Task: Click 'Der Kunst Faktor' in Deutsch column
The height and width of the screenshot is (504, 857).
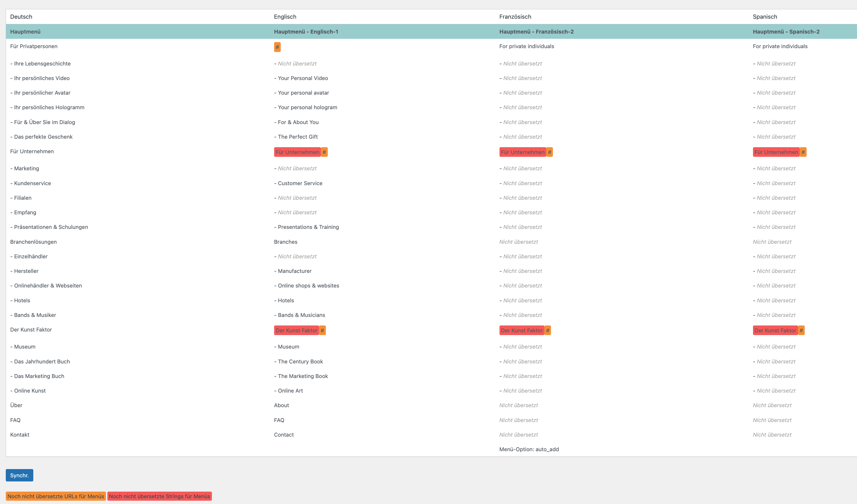Action: click(x=31, y=330)
